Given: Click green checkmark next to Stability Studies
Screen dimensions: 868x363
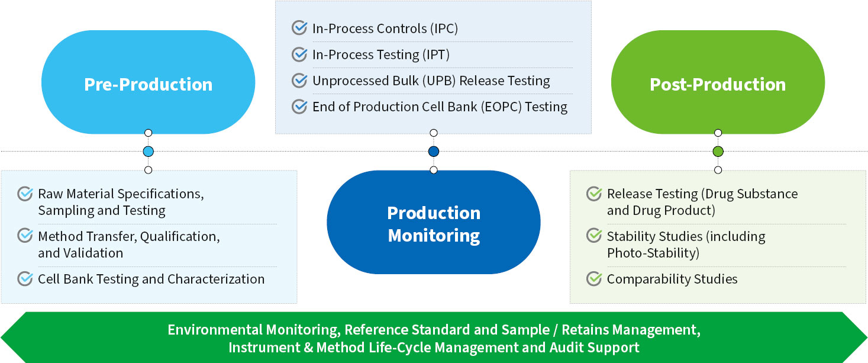Looking at the screenshot, I should click(x=594, y=236).
